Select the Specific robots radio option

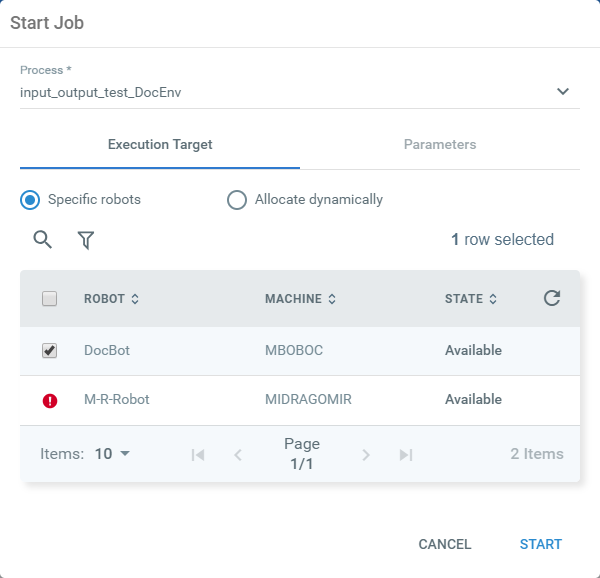[30, 200]
